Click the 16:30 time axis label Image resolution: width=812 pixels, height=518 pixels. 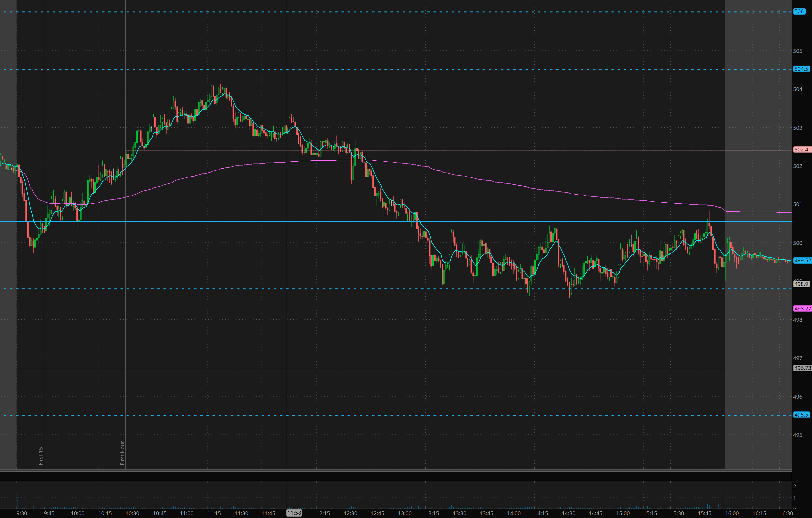(x=786, y=513)
